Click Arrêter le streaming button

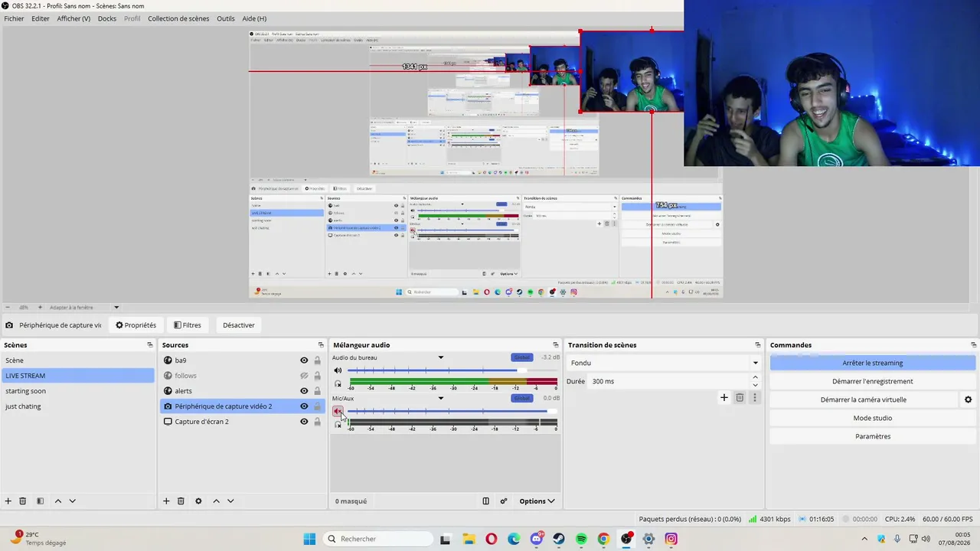pos(873,363)
